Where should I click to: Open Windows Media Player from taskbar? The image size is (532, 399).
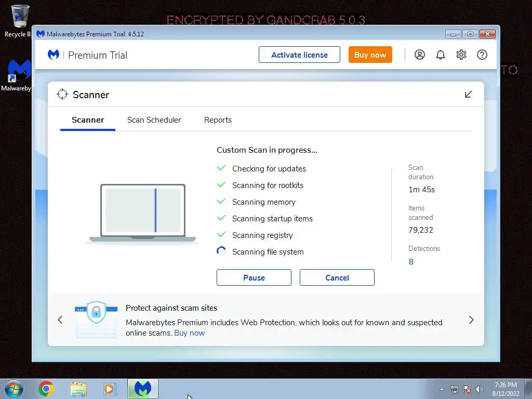click(x=110, y=389)
